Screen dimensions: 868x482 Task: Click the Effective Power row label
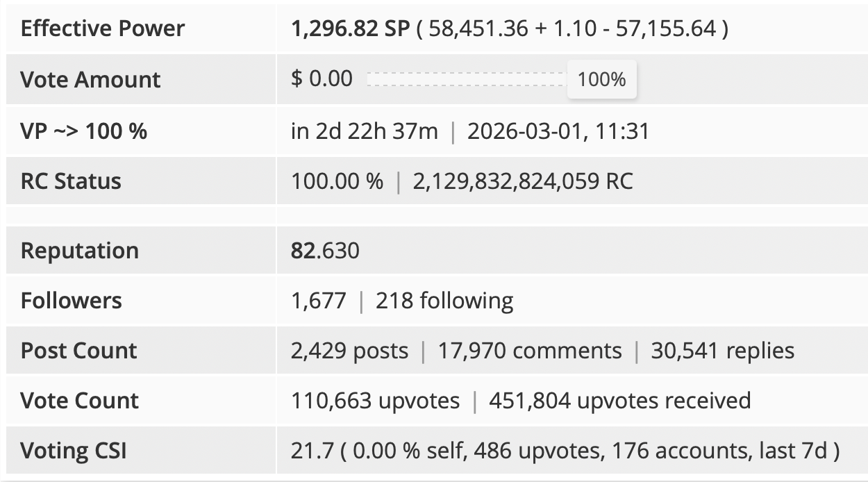point(103,28)
